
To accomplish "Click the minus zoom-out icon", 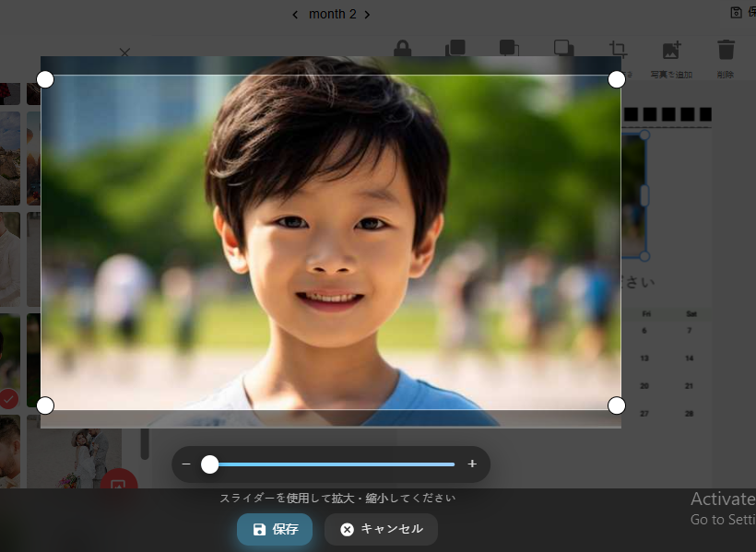I will [186, 464].
